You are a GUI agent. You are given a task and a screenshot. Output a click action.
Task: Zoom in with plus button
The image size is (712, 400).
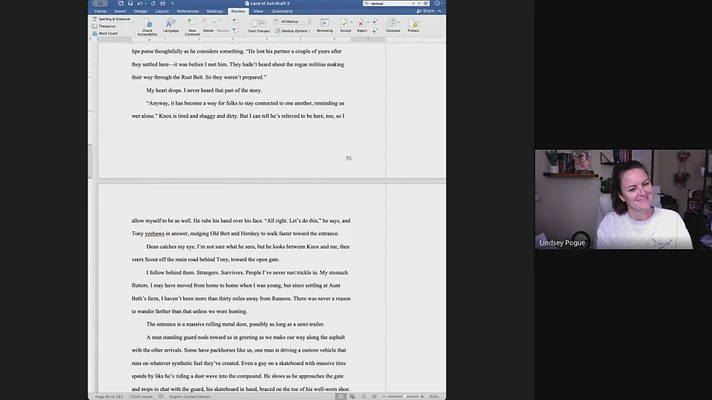click(422, 396)
